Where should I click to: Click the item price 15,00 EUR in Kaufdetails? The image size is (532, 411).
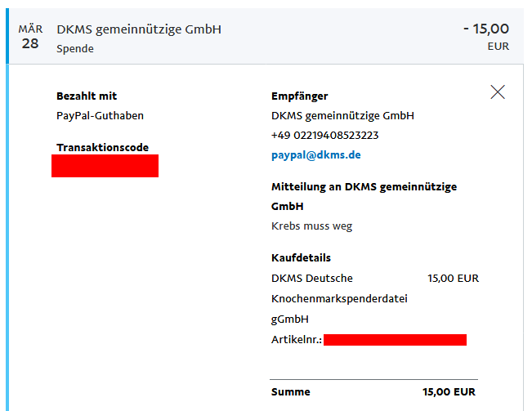point(453,279)
